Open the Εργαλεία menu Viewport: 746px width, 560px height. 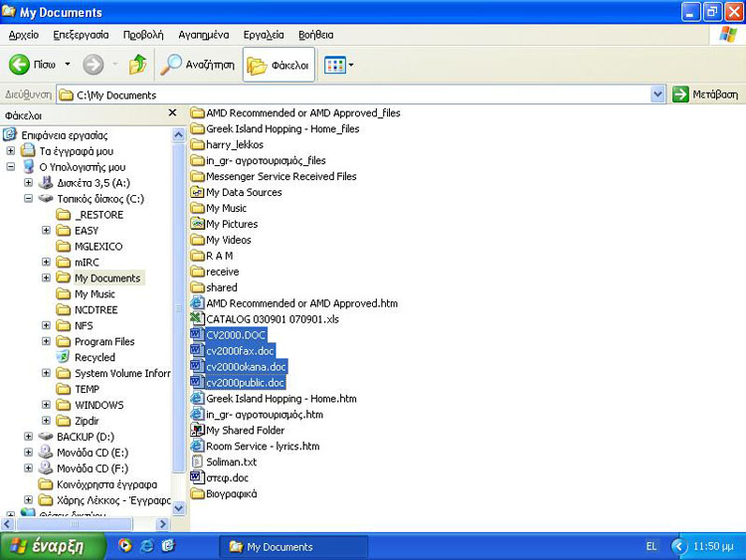pyautogui.click(x=264, y=35)
